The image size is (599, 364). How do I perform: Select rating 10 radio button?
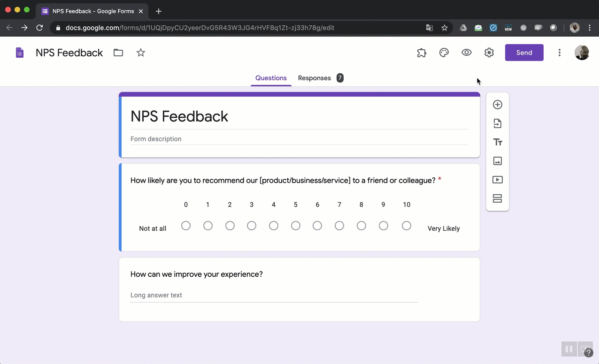click(407, 226)
